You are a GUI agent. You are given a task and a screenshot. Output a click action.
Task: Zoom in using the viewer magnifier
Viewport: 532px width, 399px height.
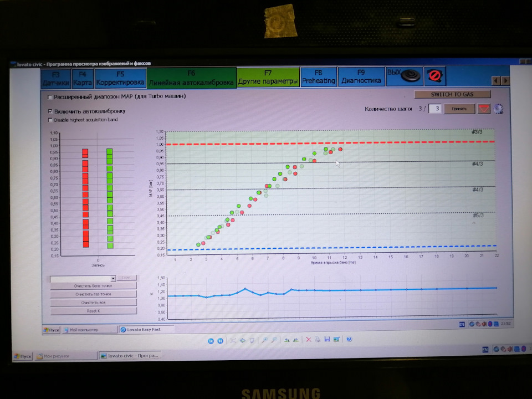click(265, 340)
